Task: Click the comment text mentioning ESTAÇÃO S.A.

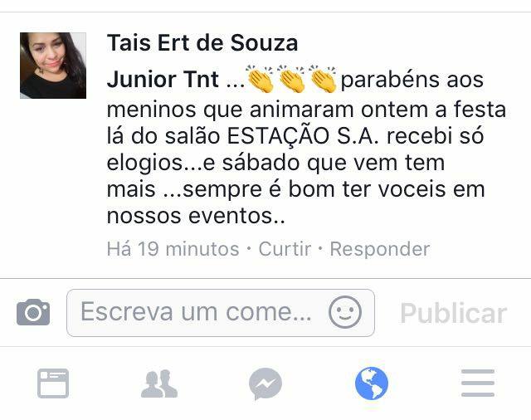Action: (x=295, y=136)
